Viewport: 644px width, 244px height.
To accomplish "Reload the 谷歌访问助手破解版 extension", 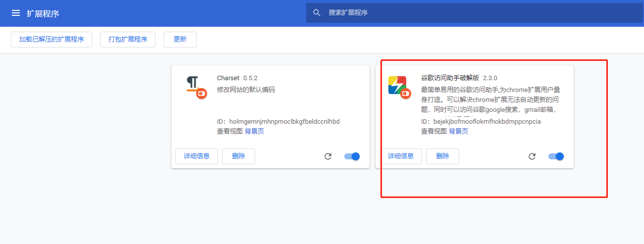I will click(532, 156).
